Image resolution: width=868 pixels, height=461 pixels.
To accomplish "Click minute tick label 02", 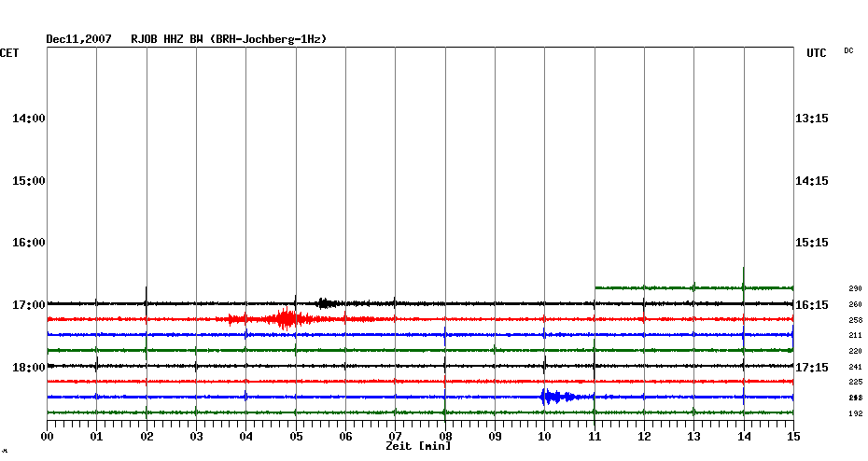I will point(147,436).
